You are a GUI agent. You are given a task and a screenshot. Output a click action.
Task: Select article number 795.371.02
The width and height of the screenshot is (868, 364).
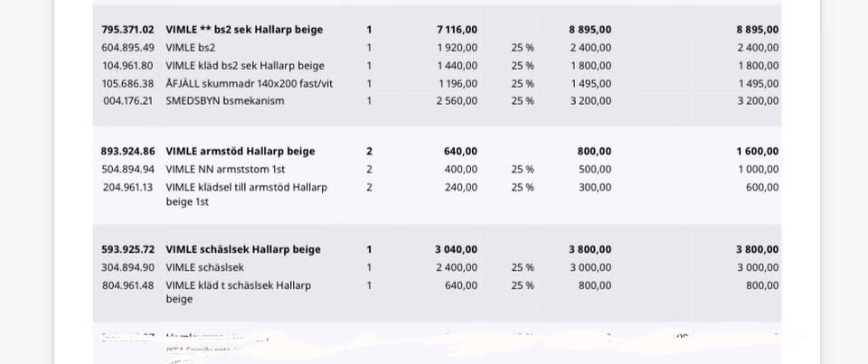tap(127, 30)
